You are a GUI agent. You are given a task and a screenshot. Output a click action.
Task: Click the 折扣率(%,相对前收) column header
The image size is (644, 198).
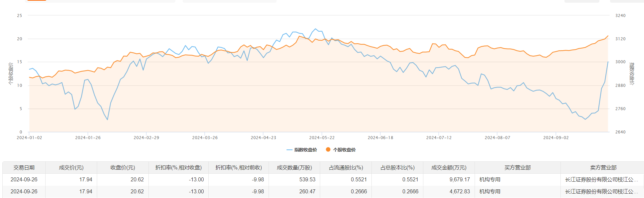(x=239, y=168)
